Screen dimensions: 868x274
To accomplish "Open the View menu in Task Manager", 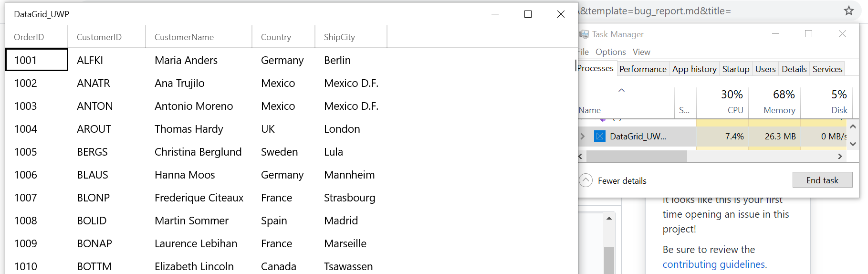I will click(x=641, y=52).
